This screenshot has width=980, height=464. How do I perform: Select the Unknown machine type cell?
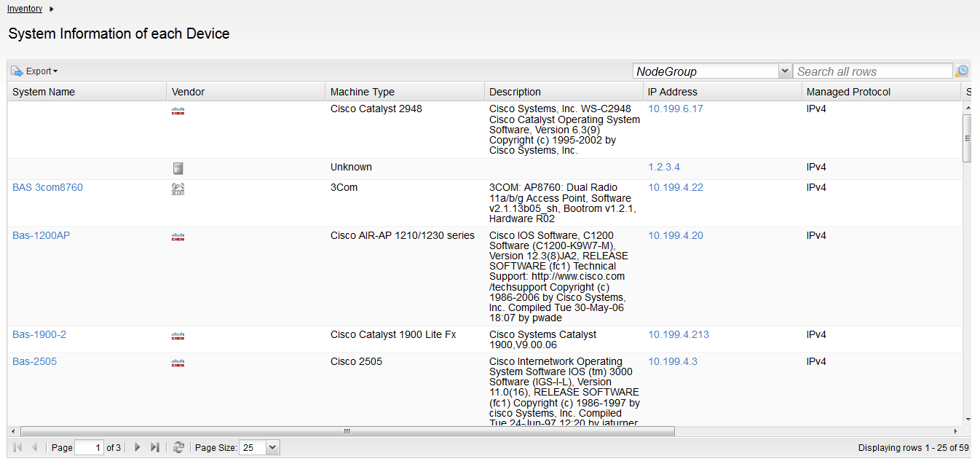coord(351,167)
